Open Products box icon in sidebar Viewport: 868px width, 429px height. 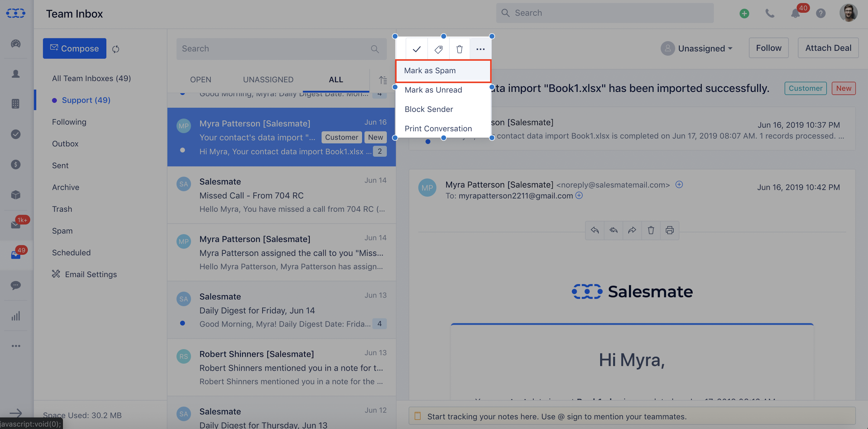pyautogui.click(x=15, y=195)
